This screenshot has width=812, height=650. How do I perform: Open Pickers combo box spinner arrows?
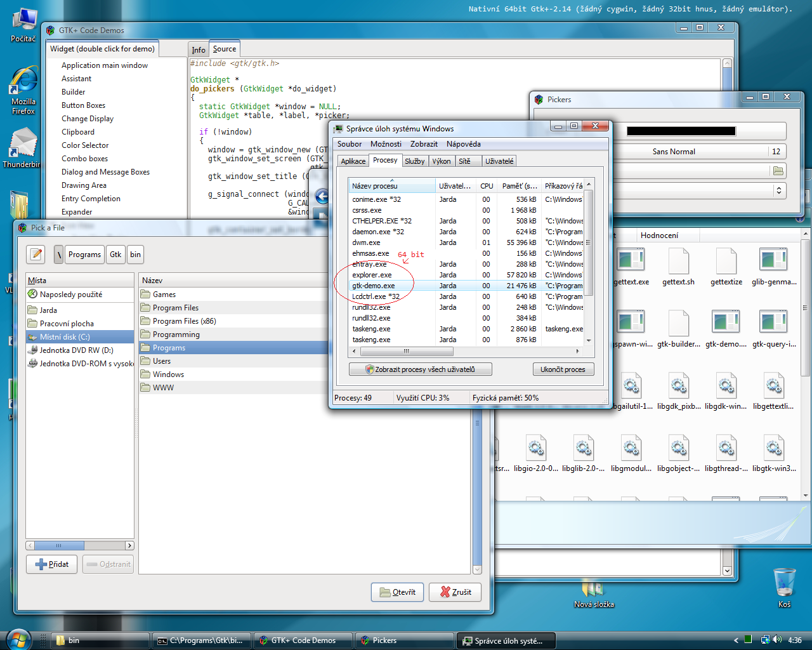pyautogui.click(x=778, y=190)
